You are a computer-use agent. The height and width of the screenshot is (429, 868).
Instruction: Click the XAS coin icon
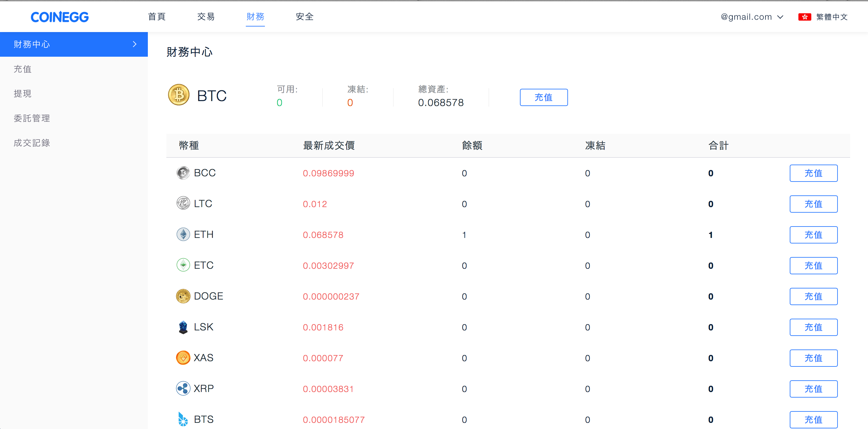pos(183,358)
